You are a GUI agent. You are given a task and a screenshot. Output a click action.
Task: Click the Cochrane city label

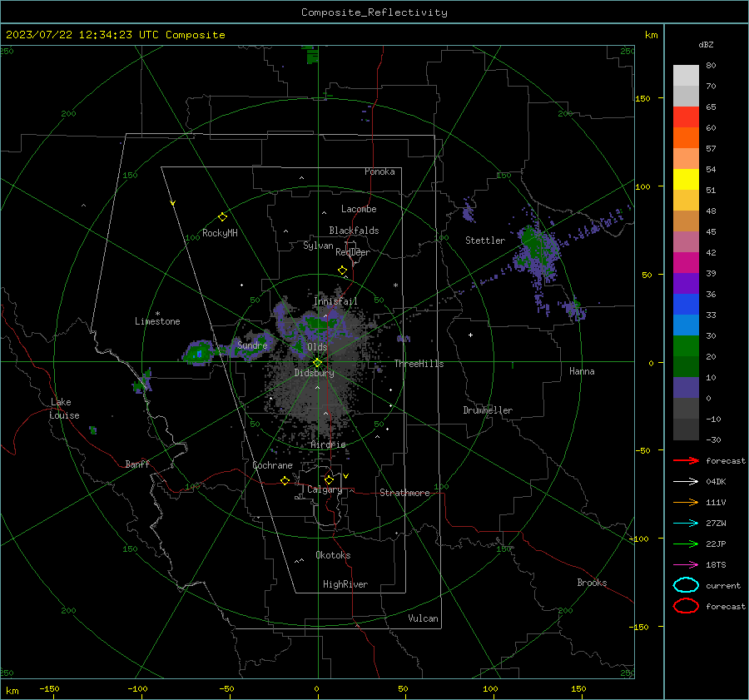[272, 465]
